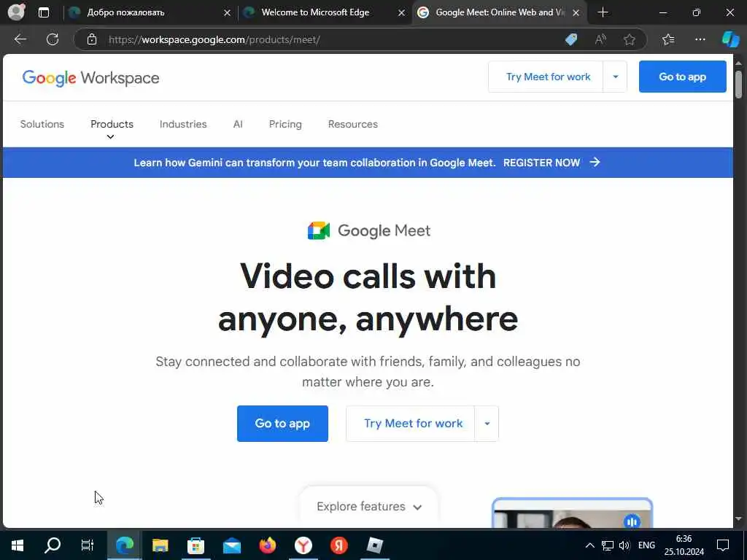The height and width of the screenshot is (560, 747).
Task: Expand hero Try Meet for work dropdown arrow
Action: coord(487,424)
